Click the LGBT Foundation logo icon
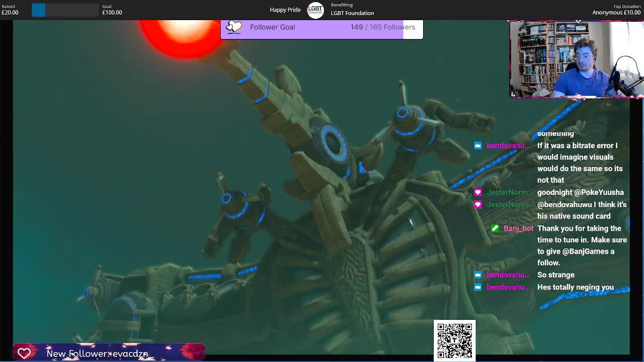The image size is (644, 362). [x=315, y=10]
